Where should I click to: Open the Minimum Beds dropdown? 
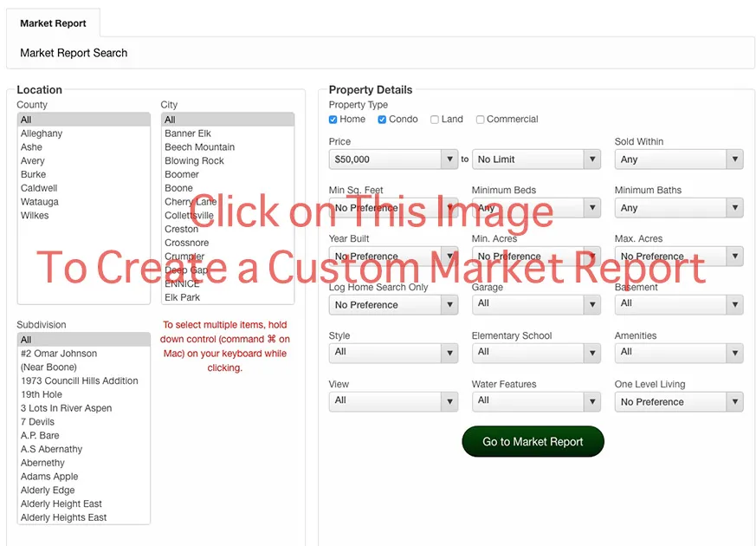click(x=536, y=208)
